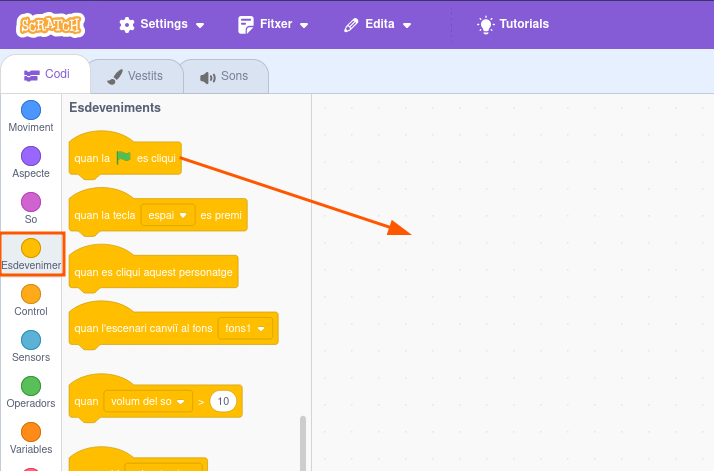Screen dimensions: 714x471
Task: Open the Fitxer menu
Action: [273, 24]
